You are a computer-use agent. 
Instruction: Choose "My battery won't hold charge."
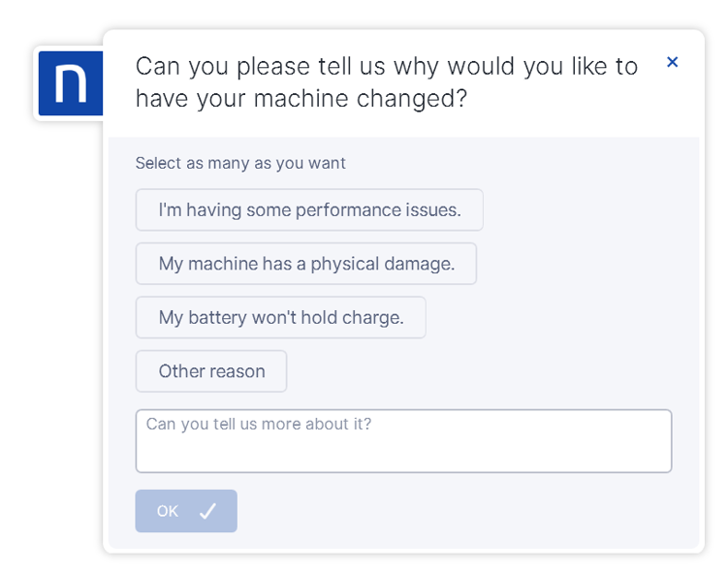tap(280, 317)
